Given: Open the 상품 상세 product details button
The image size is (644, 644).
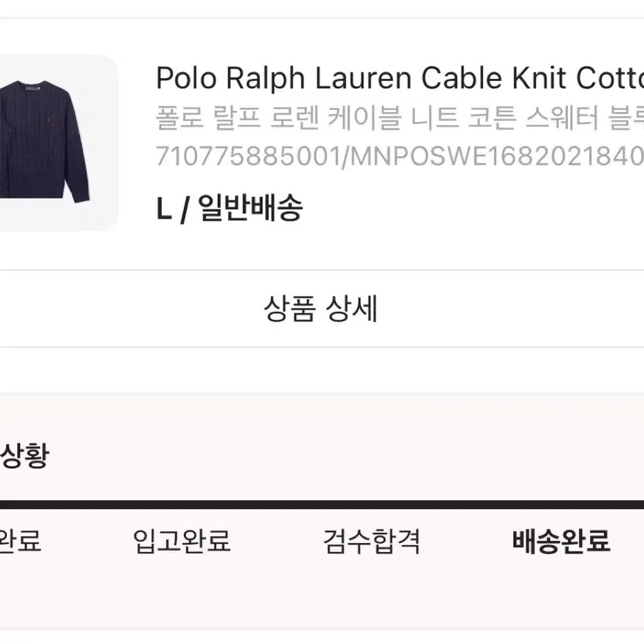Looking at the screenshot, I should click(321, 309).
